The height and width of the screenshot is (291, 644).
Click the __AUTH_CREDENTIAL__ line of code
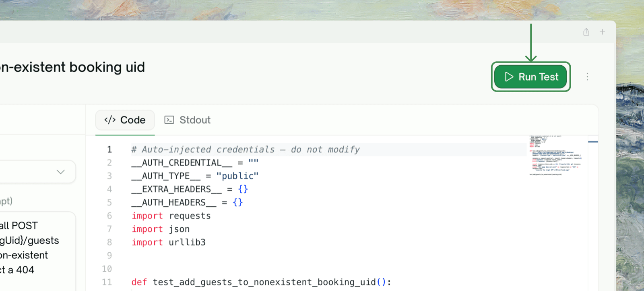pyautogui.click(x=195, y=163)
